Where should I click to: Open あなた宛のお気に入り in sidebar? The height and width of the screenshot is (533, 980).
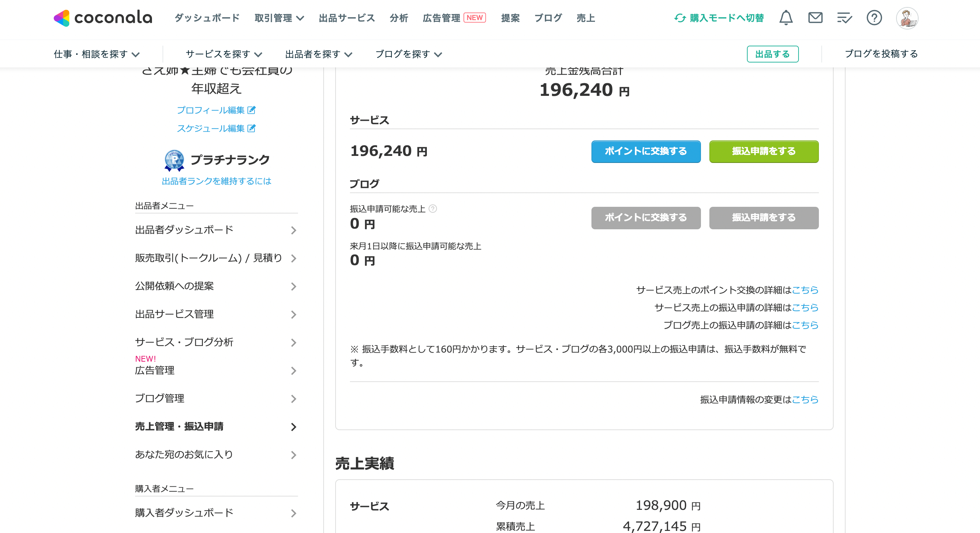click(x=216, y=455)
